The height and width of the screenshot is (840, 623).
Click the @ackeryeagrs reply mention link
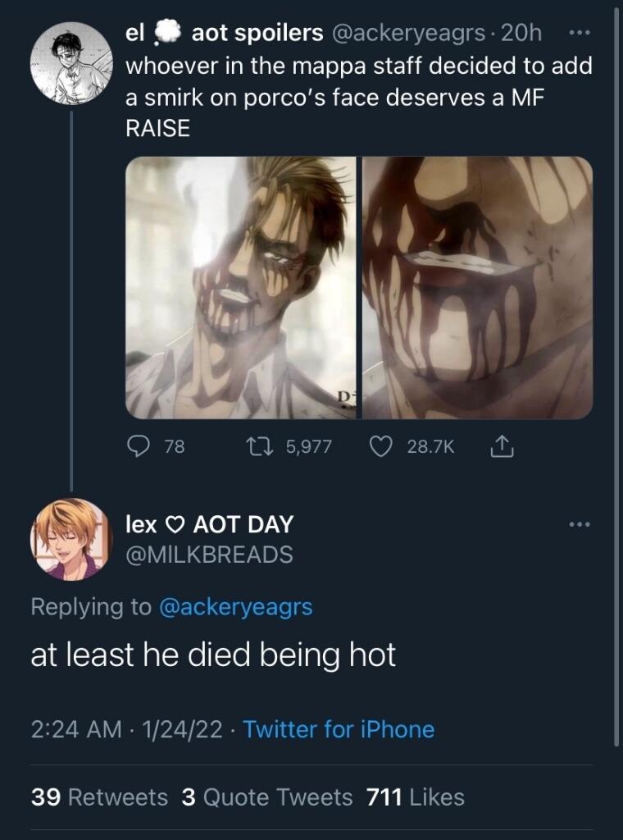click(235, 607)
